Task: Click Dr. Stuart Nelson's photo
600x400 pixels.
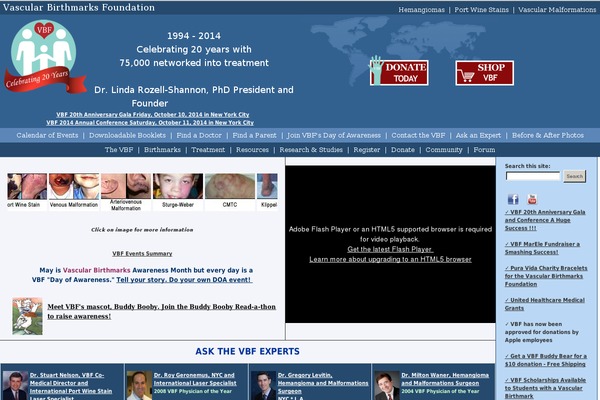Action: [15, 385]
